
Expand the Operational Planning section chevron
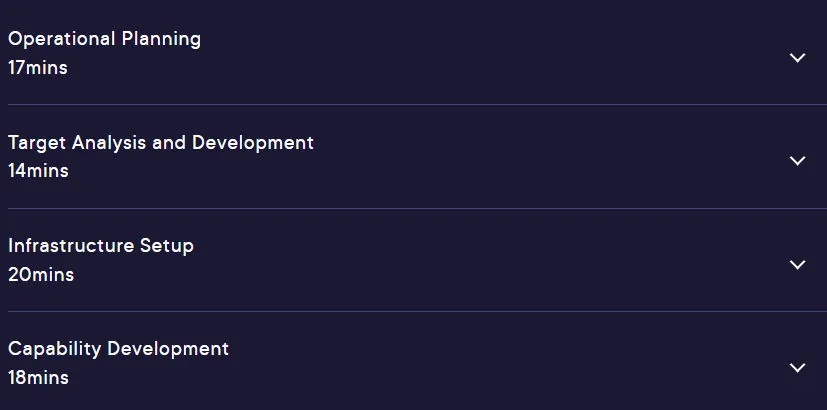click(x=797, y=58)
